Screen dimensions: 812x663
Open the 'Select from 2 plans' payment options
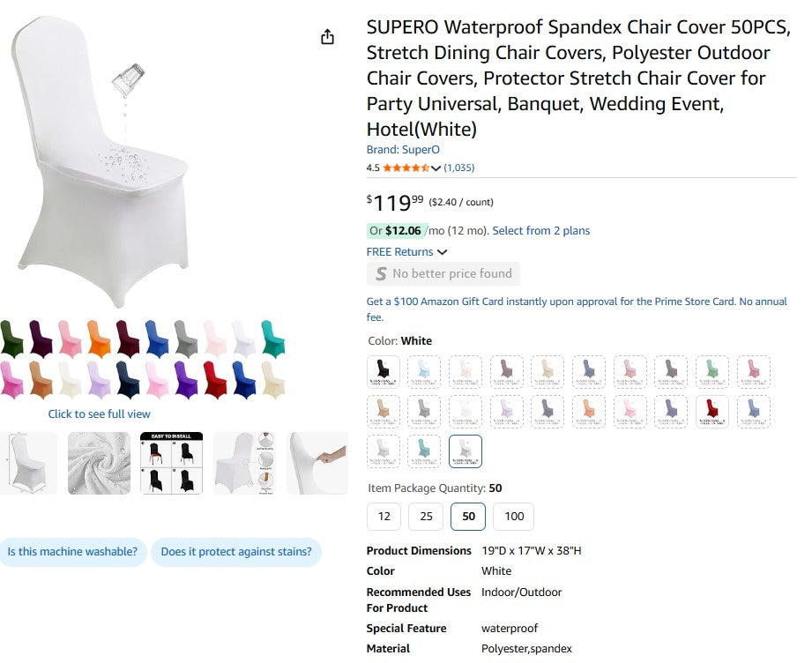click(x=541, y=230)
